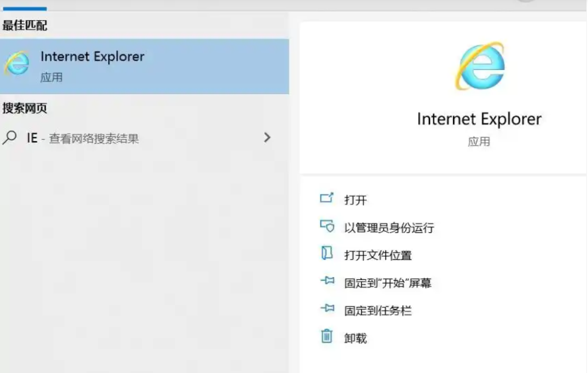Click the pin icon beside 固定到"开始"屏幕

tap(327, 281)
